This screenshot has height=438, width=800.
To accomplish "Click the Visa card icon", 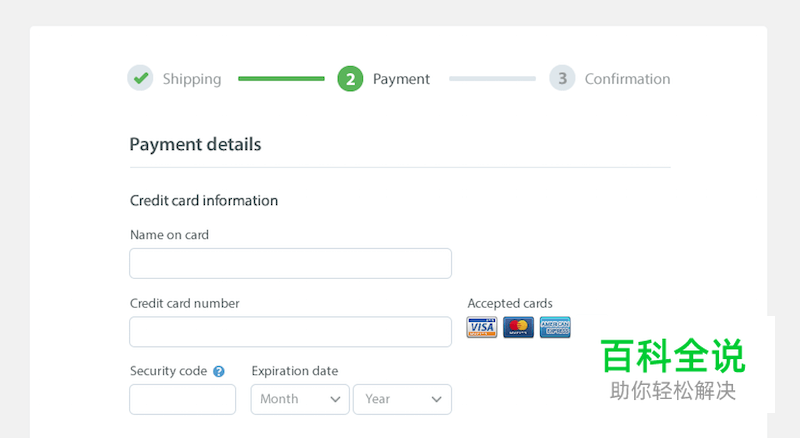I will 482,327.
